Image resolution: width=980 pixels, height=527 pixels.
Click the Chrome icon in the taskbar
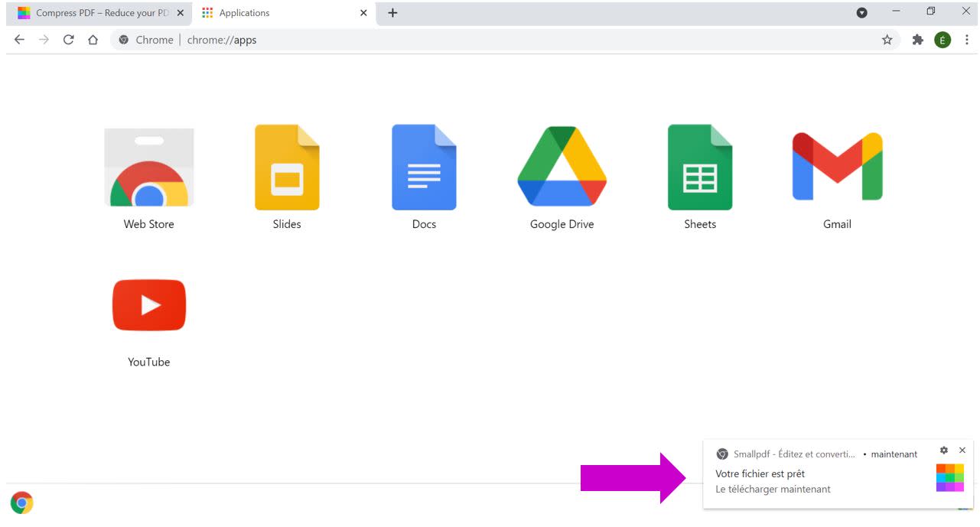tap(22, 503)
